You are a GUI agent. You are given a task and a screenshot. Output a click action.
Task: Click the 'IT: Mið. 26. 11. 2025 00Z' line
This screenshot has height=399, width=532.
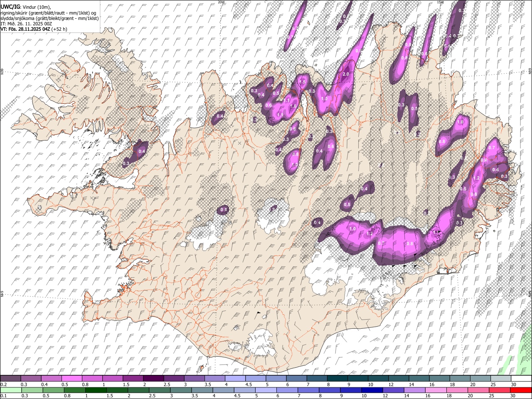[26, 24]
